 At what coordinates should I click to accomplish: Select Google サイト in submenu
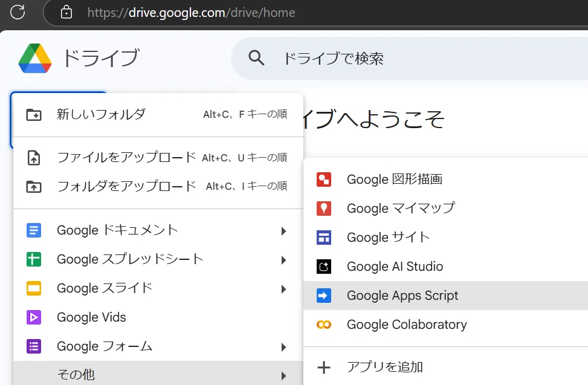click(445, 238)
